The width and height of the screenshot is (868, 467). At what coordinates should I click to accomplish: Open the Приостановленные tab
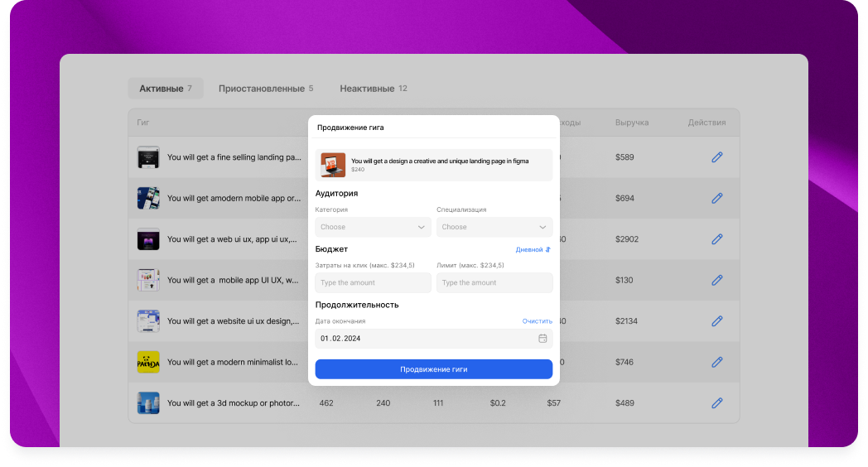266,89
